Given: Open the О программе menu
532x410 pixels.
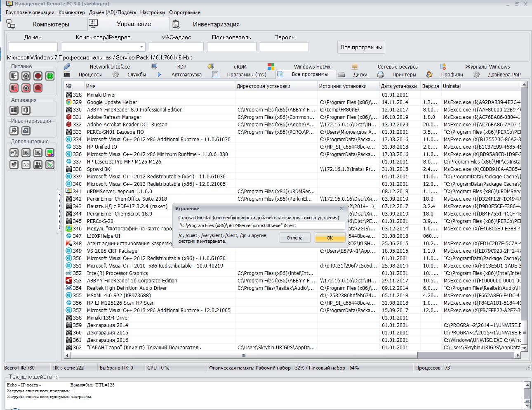Looking at the screenshot, I should click(x=185, y=12).
